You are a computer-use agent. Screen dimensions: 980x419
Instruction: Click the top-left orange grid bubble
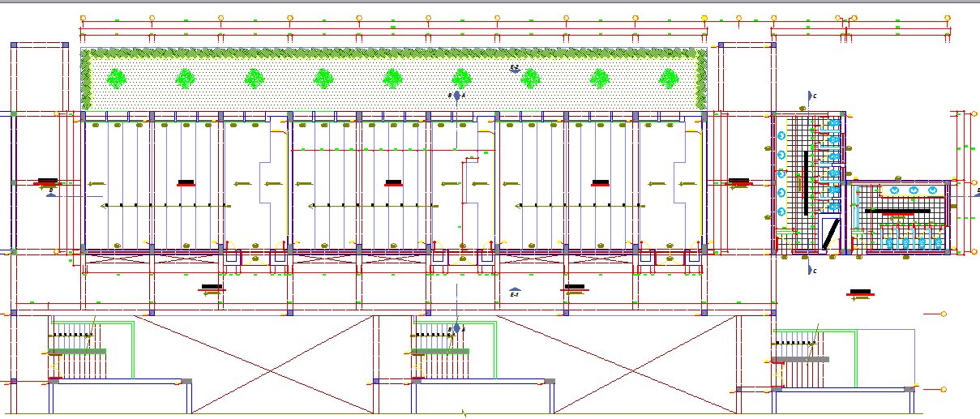point(83,17)
